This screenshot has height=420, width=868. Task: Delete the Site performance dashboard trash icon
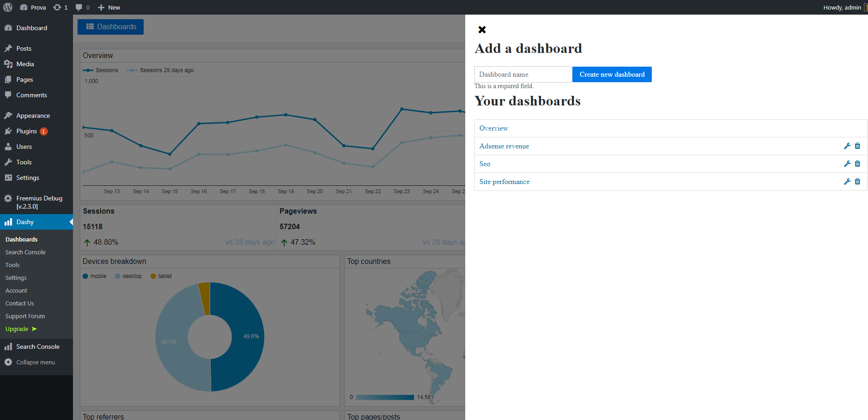(858, 182)
